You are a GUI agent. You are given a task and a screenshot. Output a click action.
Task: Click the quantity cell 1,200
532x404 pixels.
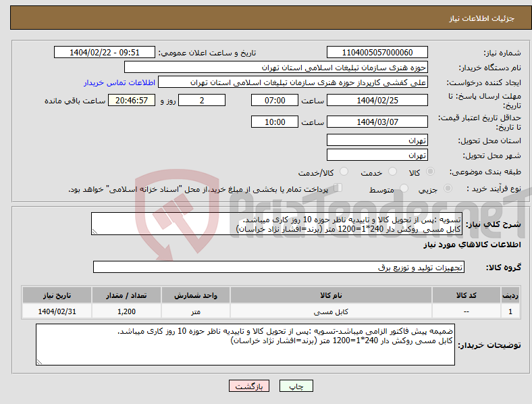coord(126,311)
